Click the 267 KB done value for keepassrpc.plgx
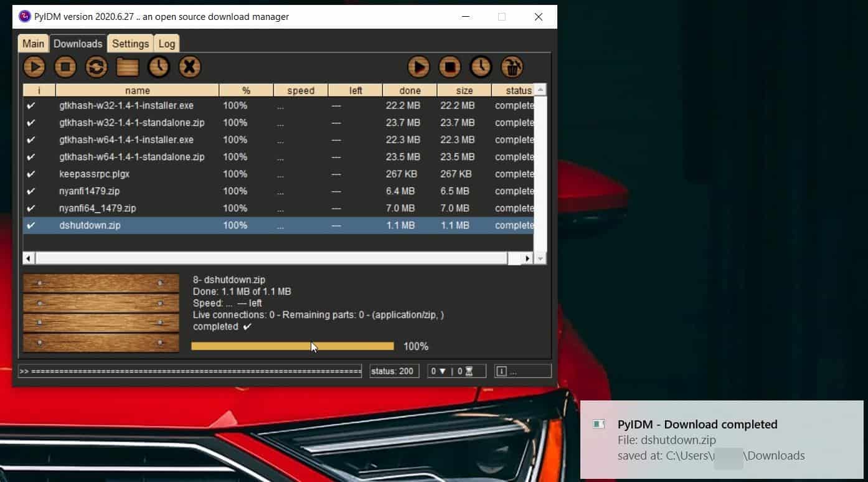868x482 pixels. coord(402,174)
